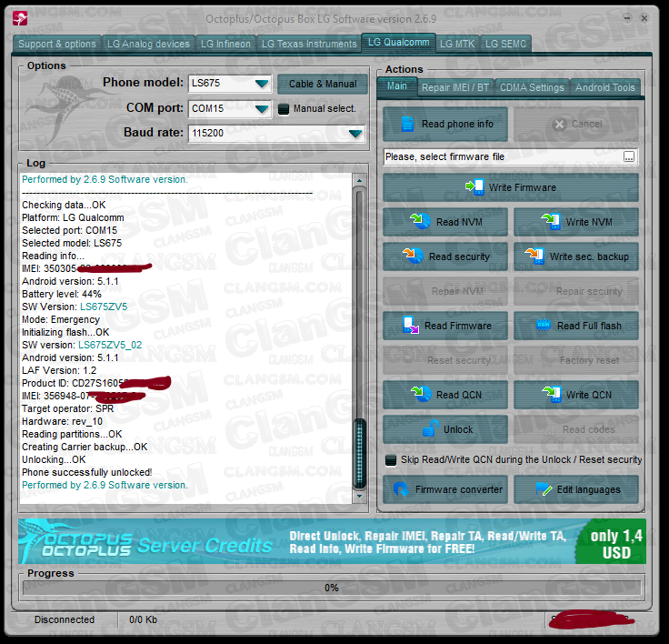Click the Write QCN phone icon
This screenshot has width=669, height=644.
pyautogui.click(x=552, y=394)
